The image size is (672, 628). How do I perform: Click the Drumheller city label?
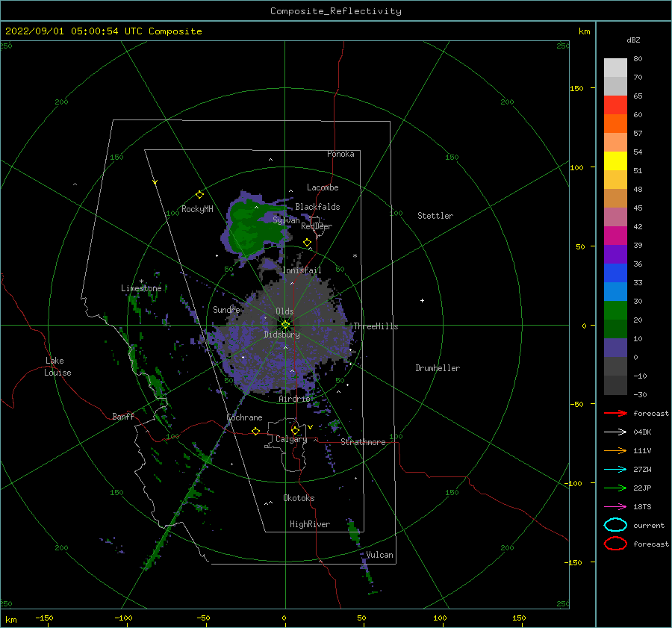click(x=438, y=368)
